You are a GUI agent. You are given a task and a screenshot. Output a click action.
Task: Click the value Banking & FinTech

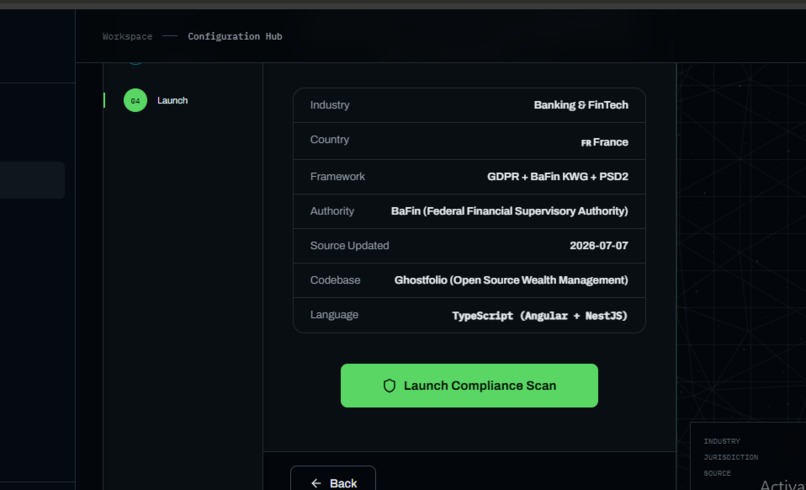coord(581,105)
